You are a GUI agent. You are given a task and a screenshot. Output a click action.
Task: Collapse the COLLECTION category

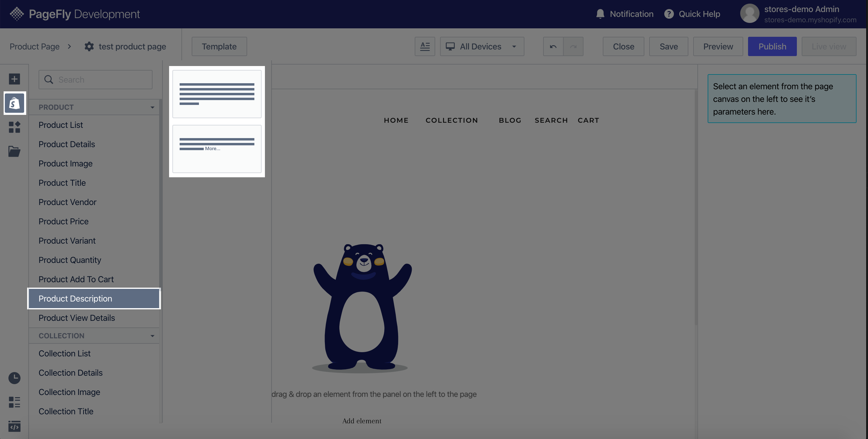coord(152,336)
